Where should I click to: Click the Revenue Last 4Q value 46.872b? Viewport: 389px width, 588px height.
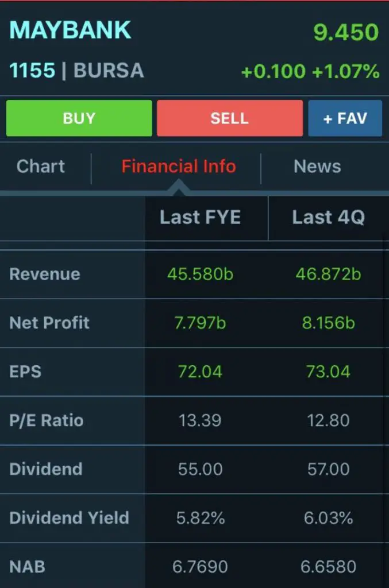tap(328, 274)
